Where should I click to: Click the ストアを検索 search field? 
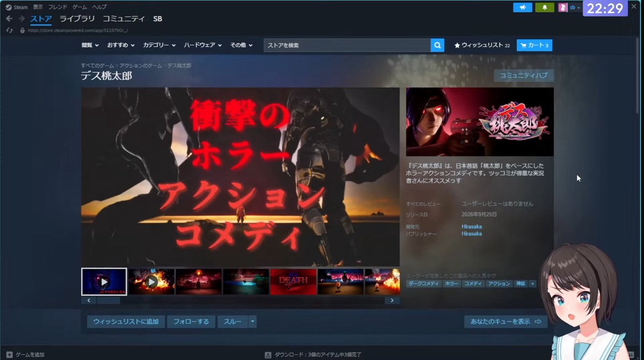point(347,46)
